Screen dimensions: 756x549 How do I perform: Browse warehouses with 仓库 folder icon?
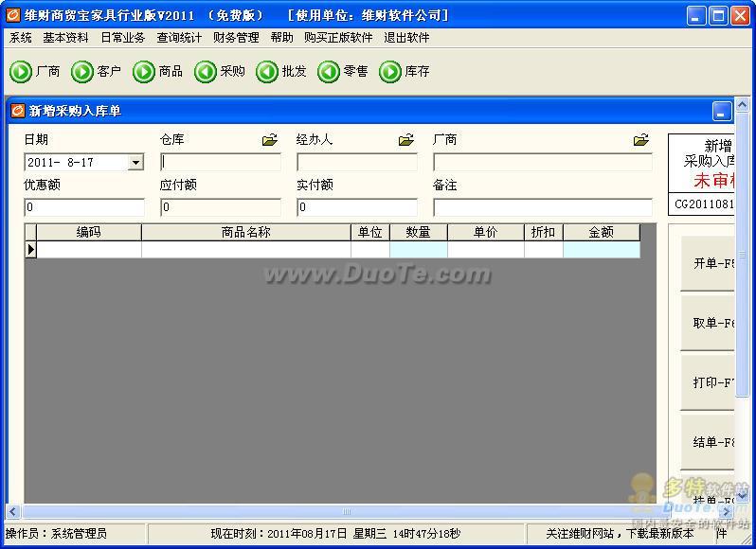pyautogui.click(x=270, y=140)
